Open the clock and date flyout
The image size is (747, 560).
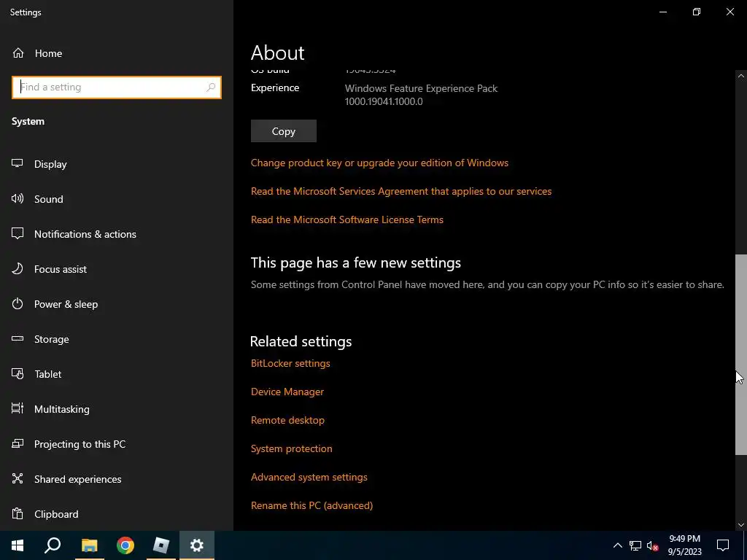[684, 545]
